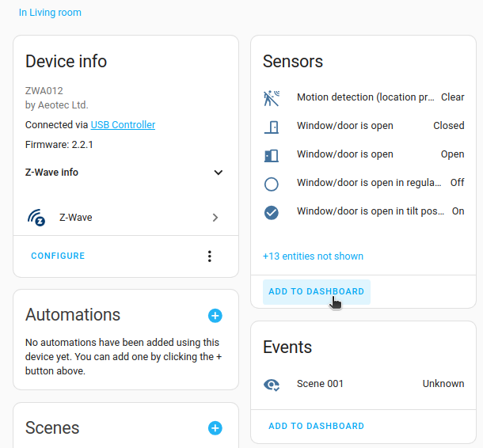Select the checked circle tilt position icon
This screenshot has width=483, height=448.
272,212
